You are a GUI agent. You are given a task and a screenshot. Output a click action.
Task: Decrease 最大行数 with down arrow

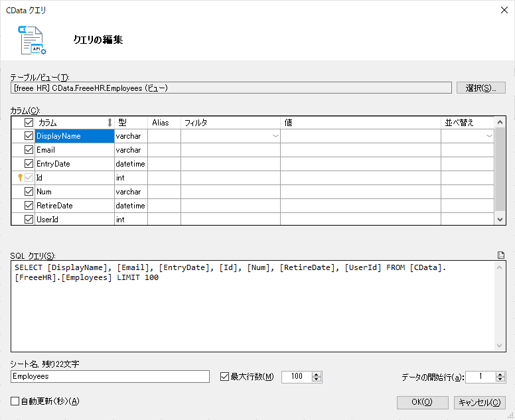pos(317,380)
